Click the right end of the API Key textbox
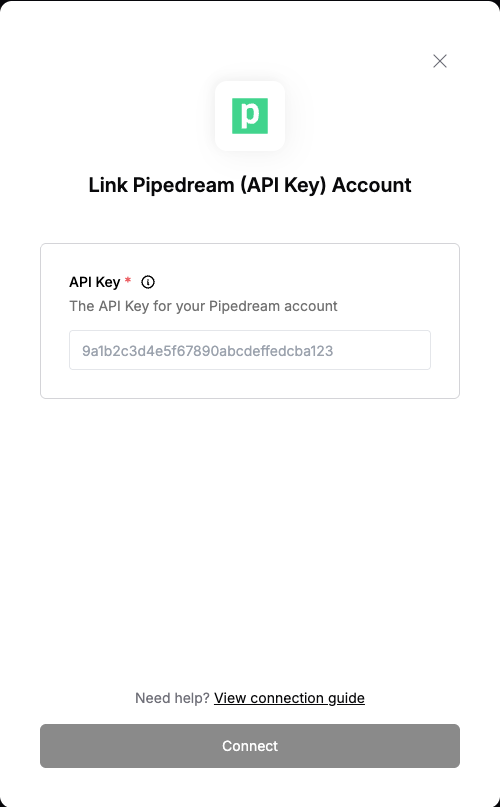Image resolution: width=500 pixels, height=807 pixels. [412, 350]
